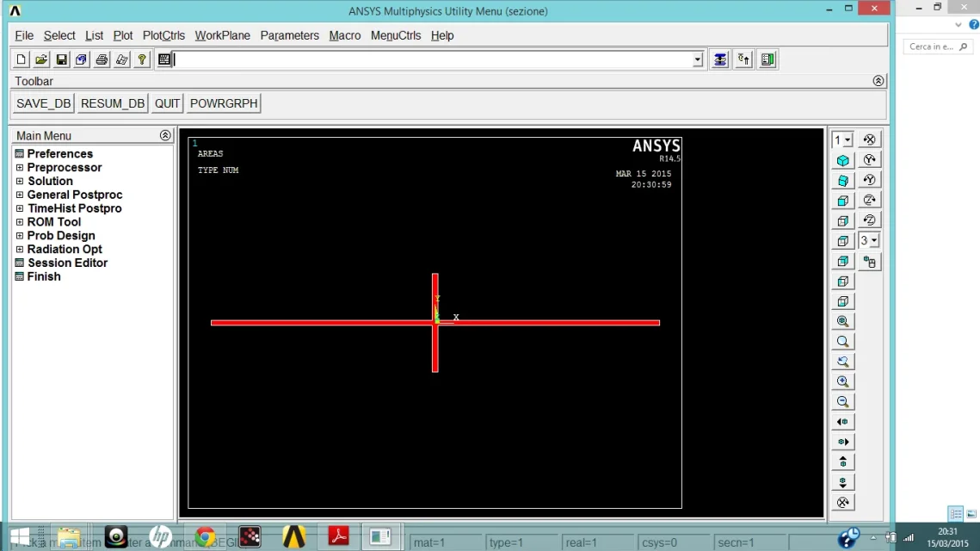The image size is (980, 551).
Task: Expand the ROM Tool tree node
Action: [x=20, y=222]
